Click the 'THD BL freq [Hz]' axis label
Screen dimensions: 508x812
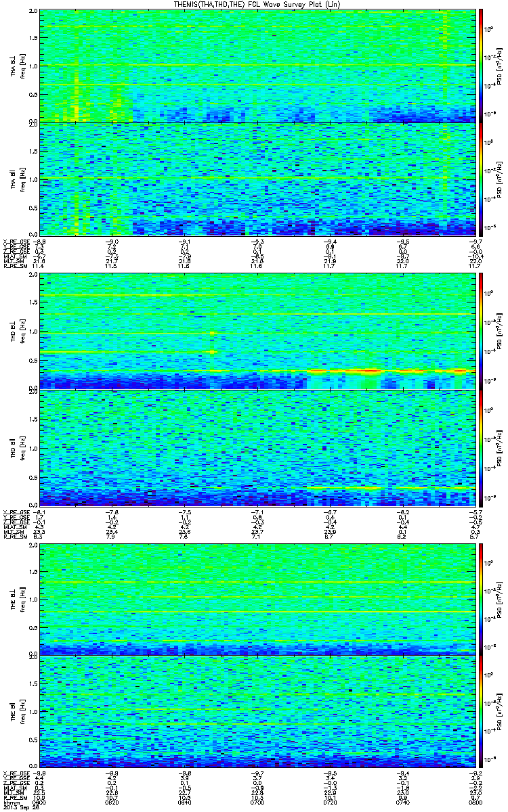[17, 331]
